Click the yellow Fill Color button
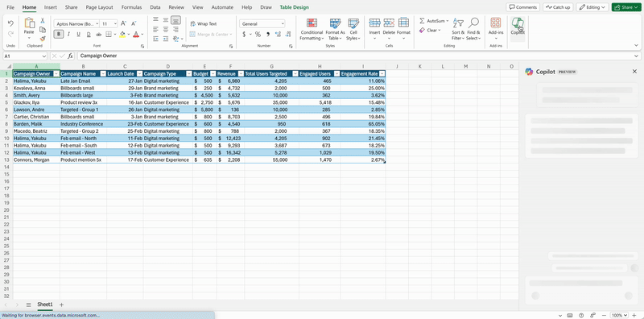 click(122, 34)
